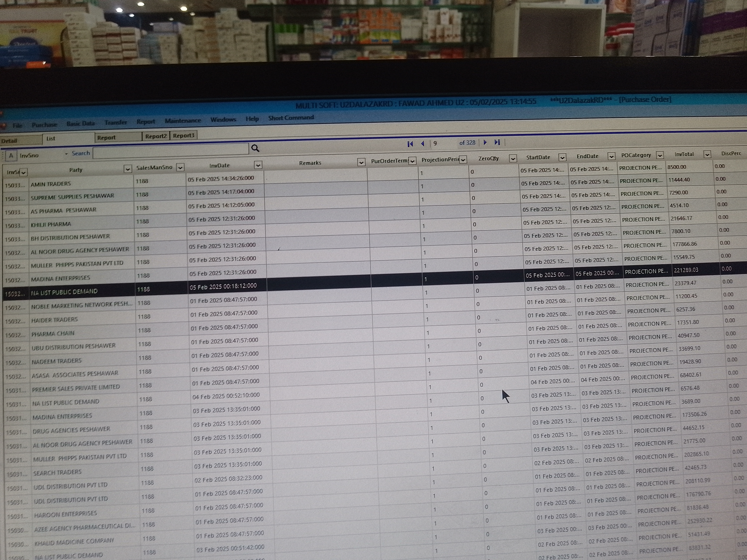Expand the Party column filter dropdown
The width and height of the screenshot is (747, 560).
[x=128, y=169]
